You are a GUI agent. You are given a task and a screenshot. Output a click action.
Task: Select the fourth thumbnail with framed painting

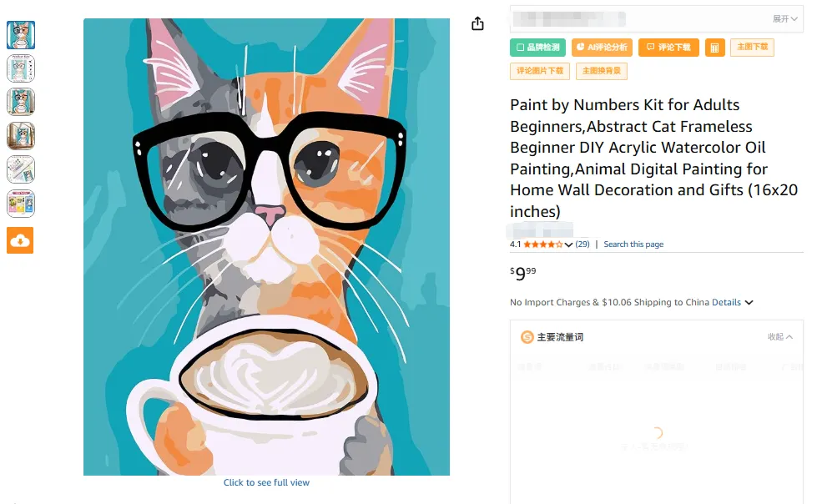click(20, 136)
